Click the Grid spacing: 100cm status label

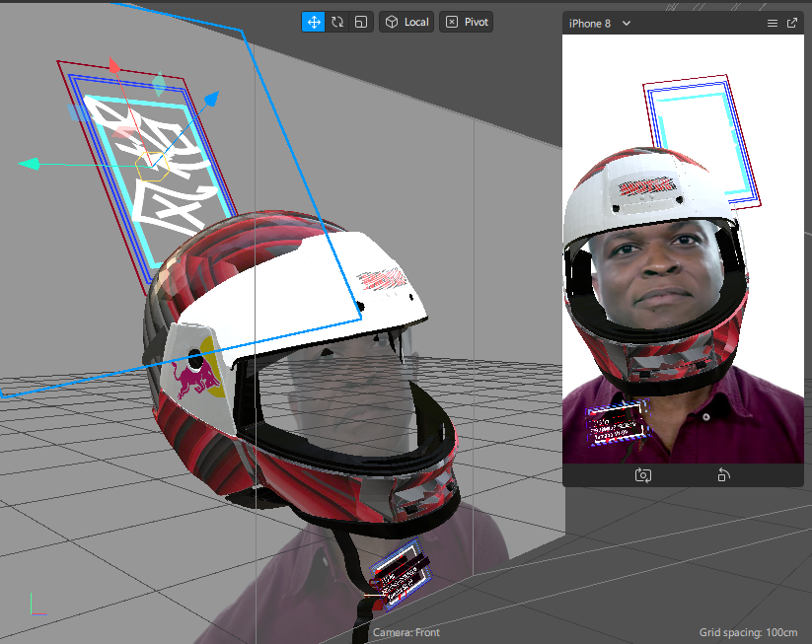click(x=747, y=632)
